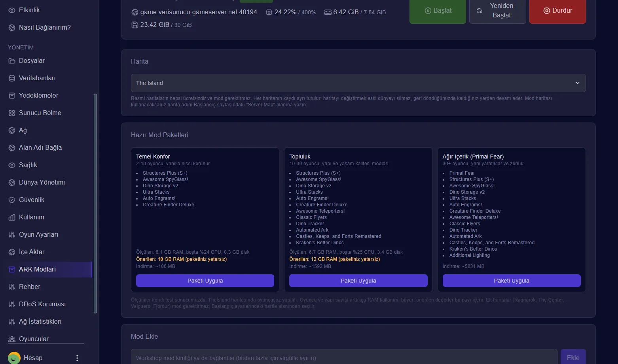Apply the Temel Konfor mod package
Image resolution: width=618 pixels, height=364 pixels.
pos(205,281)
